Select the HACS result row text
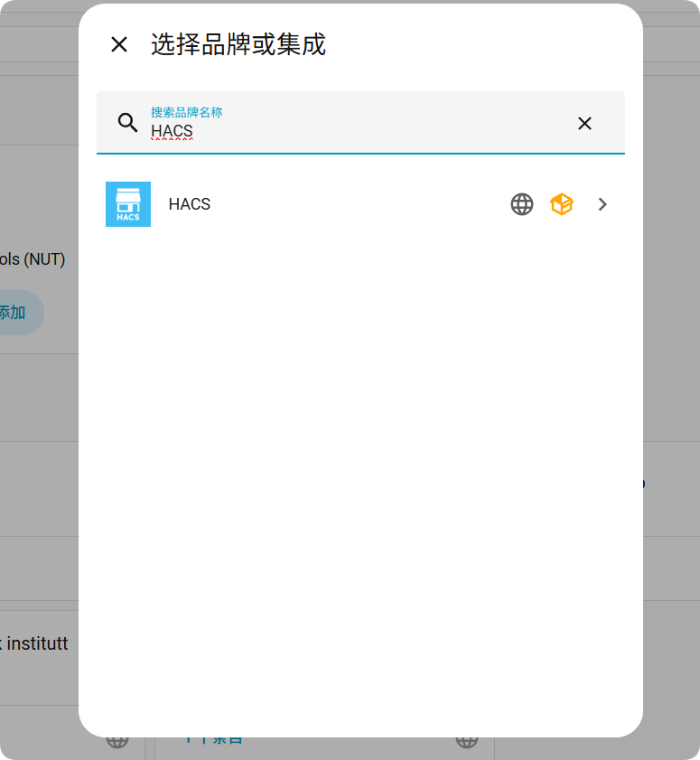The image size is (700, 760). click(190, 204)
